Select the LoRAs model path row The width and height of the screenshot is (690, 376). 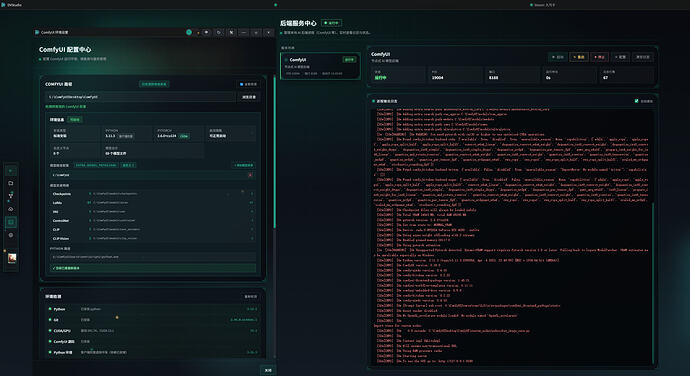point(153,203)
